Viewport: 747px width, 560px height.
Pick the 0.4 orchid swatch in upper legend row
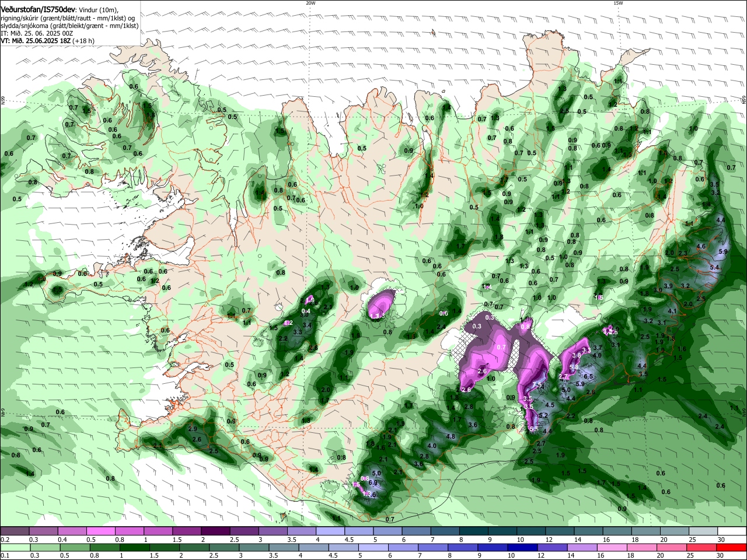[x=72, y=531]
